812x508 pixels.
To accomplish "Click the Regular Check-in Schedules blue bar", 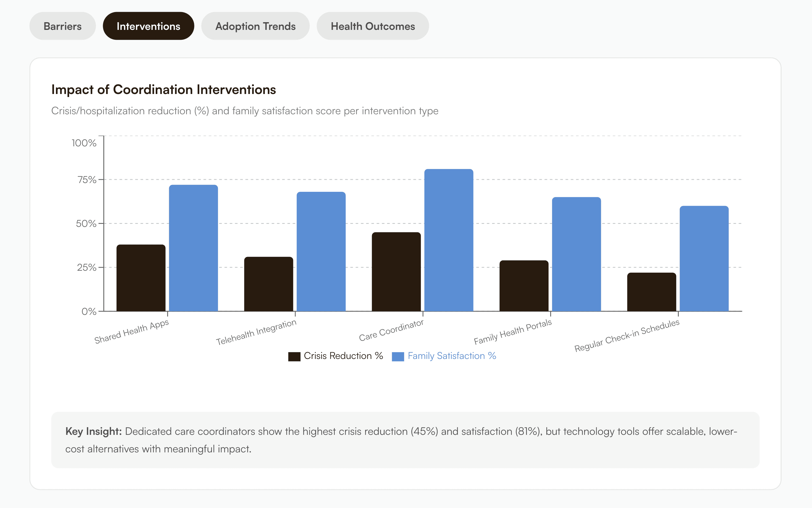I will (x=704, y=258).
